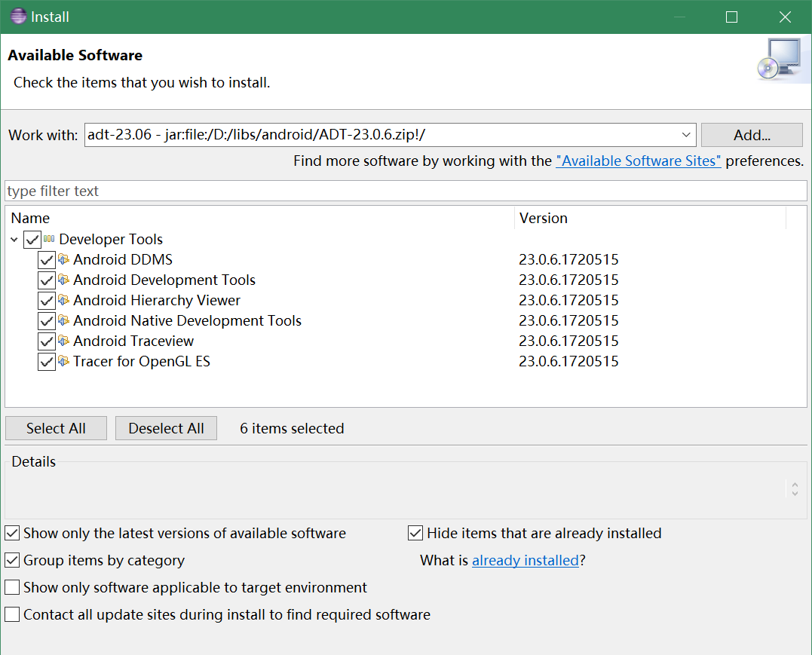Viewport: 812px width, 655px height.
Task: Uncheck the Android DDMS checkbox
Action: click(x=46, y=260)
